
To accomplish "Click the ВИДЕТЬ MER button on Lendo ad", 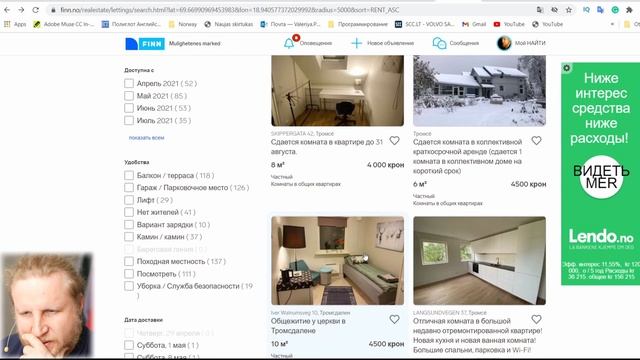I will click(601, 177).
